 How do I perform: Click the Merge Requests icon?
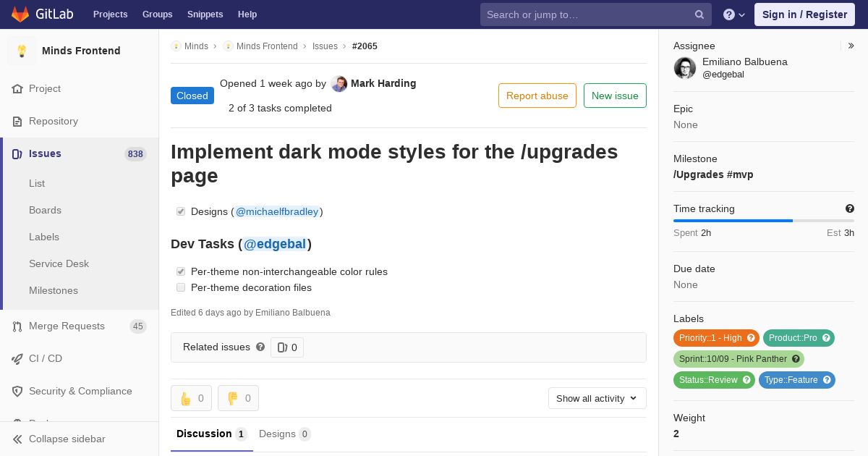17,326
